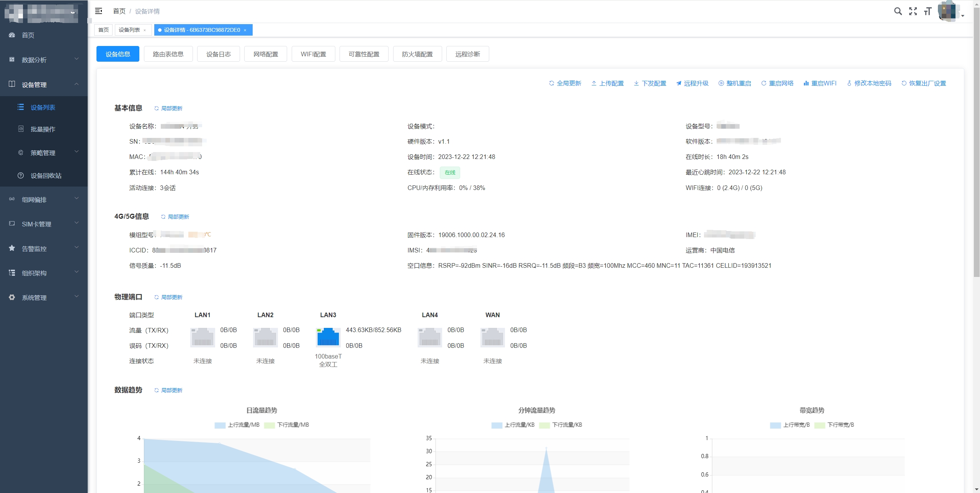Click 恢复出厂设置 action
Screen dimensions: 980x493
(x=924, y=83)
